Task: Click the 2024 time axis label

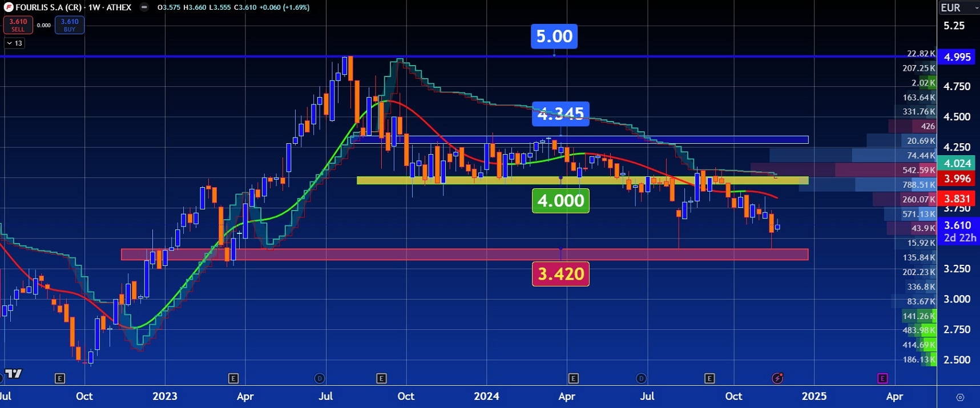Action: tap(486, 396)
